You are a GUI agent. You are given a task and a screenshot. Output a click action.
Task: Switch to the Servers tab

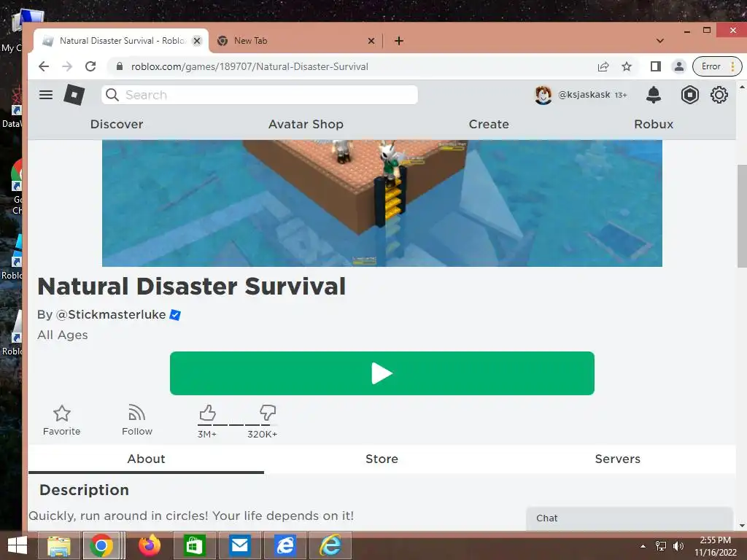617,459
